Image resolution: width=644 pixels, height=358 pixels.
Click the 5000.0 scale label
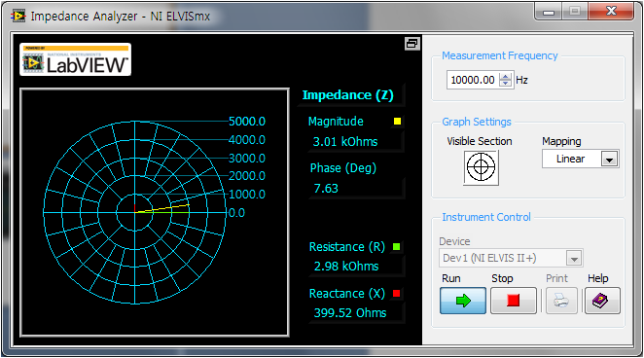(x=247, y=122)
